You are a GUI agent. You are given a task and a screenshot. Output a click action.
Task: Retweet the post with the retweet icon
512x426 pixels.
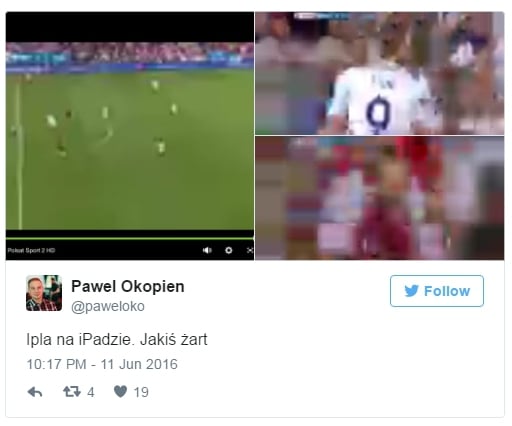coord(72,392)
